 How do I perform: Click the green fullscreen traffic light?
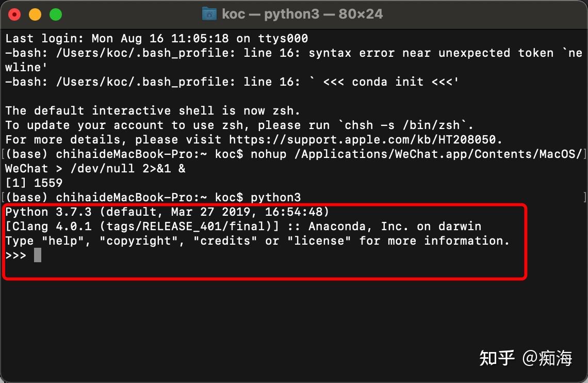tap(55, 14)
